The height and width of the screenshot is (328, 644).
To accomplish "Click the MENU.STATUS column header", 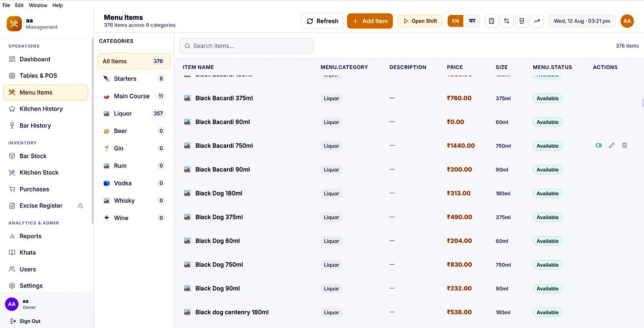I will (x=552, y=67).
